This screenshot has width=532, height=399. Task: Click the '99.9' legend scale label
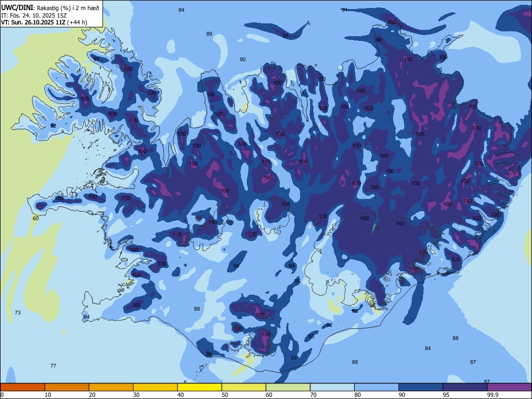click(493, 395)
